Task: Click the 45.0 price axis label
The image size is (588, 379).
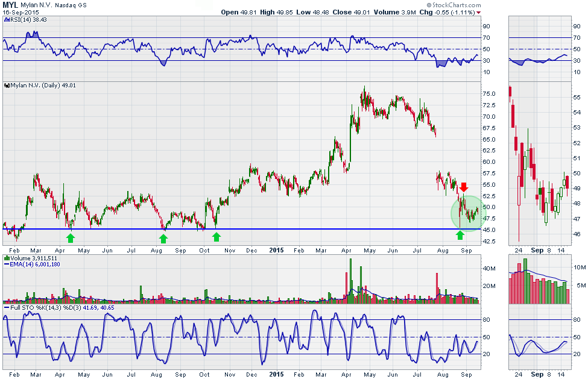Action: [489, 230]
